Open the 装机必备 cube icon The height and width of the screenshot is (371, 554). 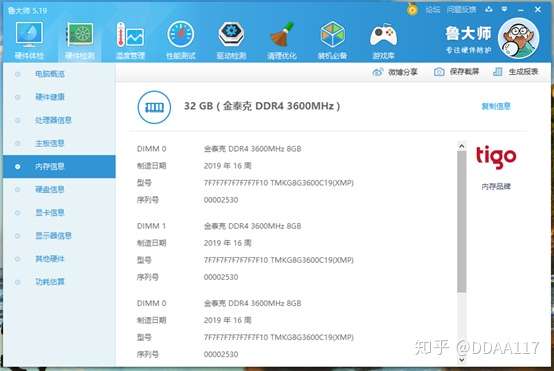tap(332, 35)
